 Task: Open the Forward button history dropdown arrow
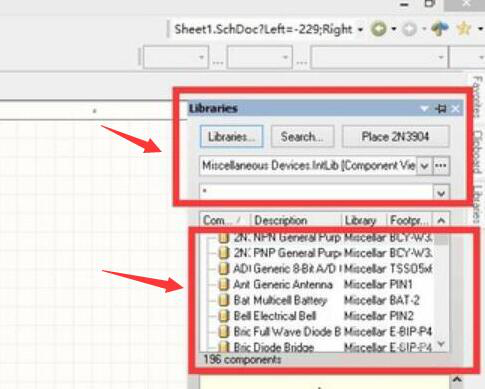pyautogui.click(x=424, y=29)
